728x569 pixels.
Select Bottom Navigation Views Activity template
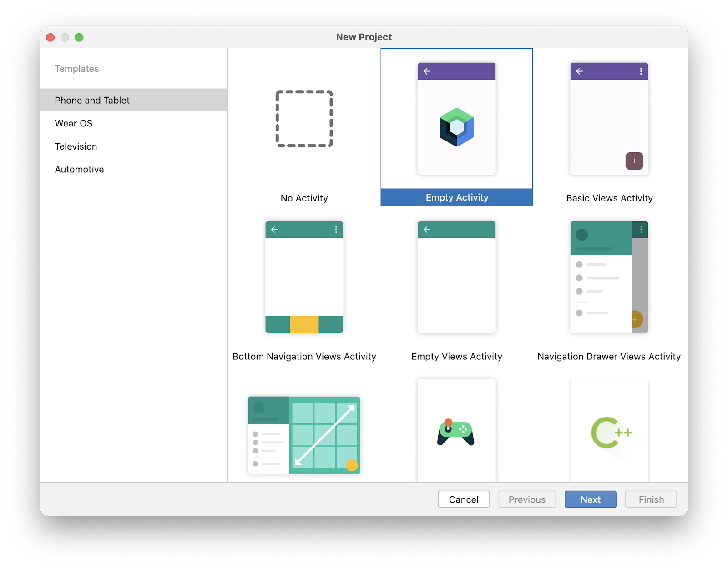(304, 277)
